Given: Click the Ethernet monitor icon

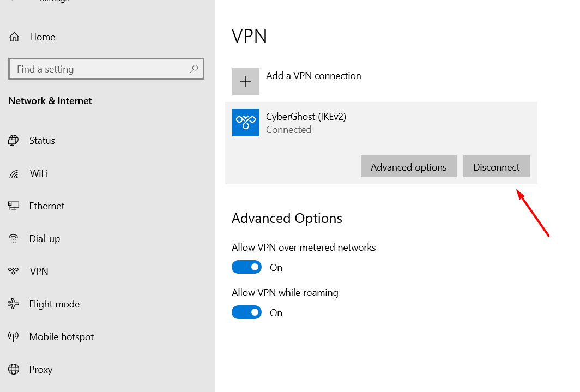Looking at the screenshot, I should [x=14, y=206].
